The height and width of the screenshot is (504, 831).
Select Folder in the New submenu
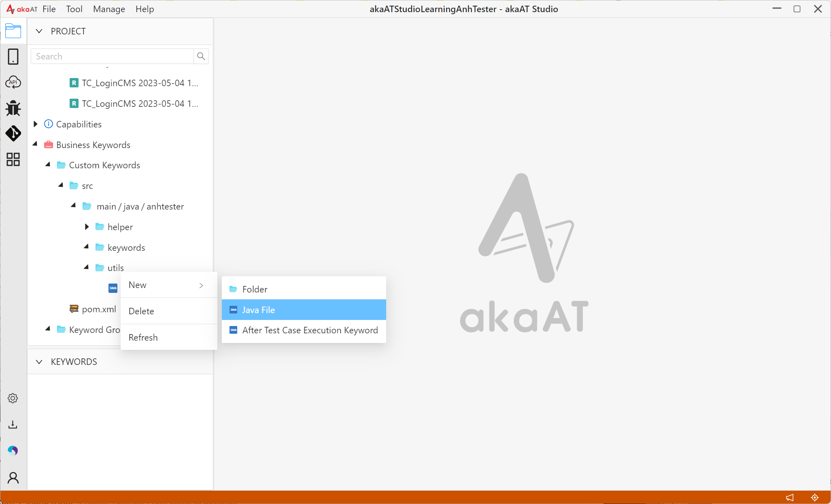(x=304, y=289)
